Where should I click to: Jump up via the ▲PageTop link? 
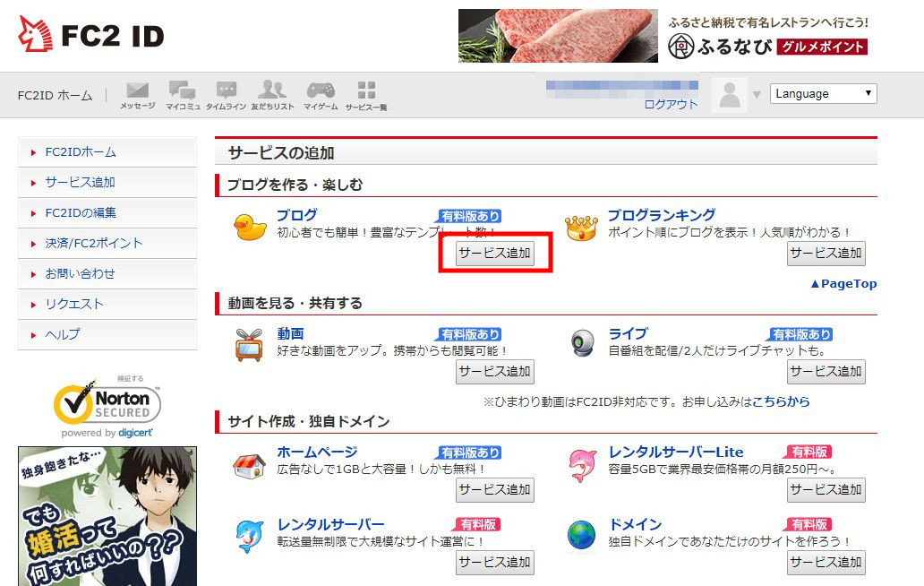pyautogui.click(x=843, y=283)
